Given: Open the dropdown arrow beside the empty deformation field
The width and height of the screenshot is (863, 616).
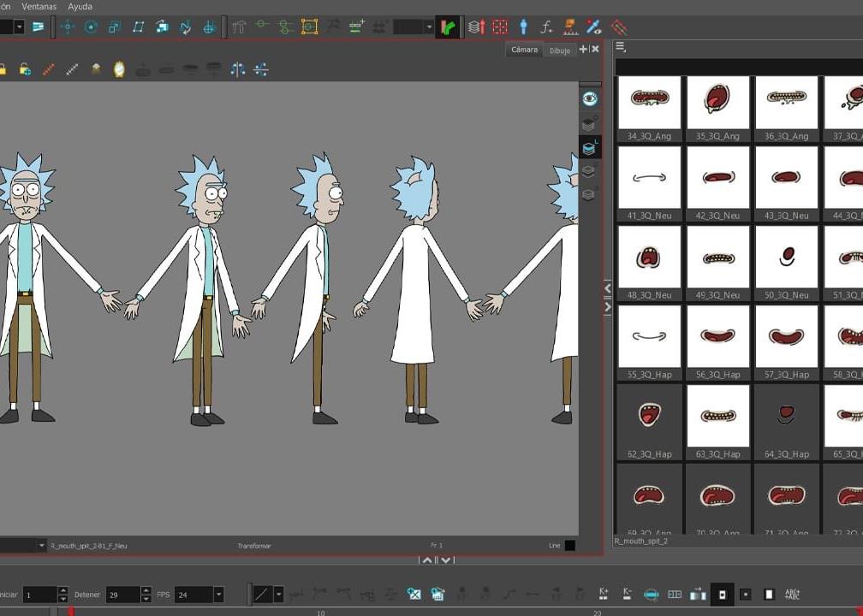Looking at the screenshot, I should pyautogui.click(x=429, y=27).
